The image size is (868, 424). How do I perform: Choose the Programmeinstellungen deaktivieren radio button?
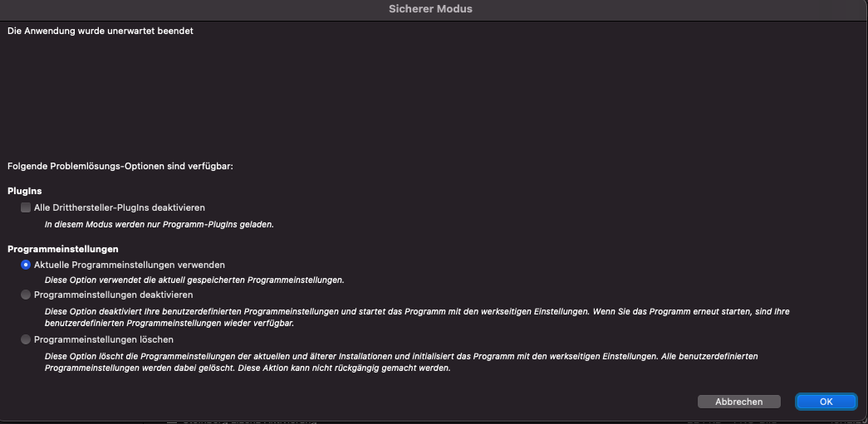tap(26, 295)
